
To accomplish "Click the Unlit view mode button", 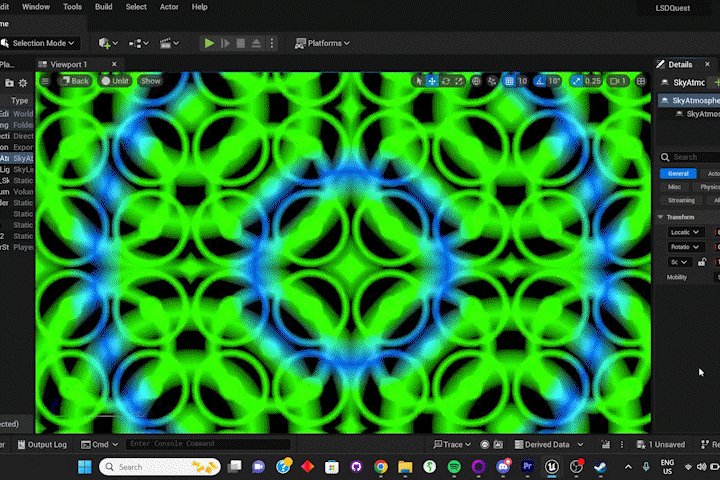I will coord(115,81).
